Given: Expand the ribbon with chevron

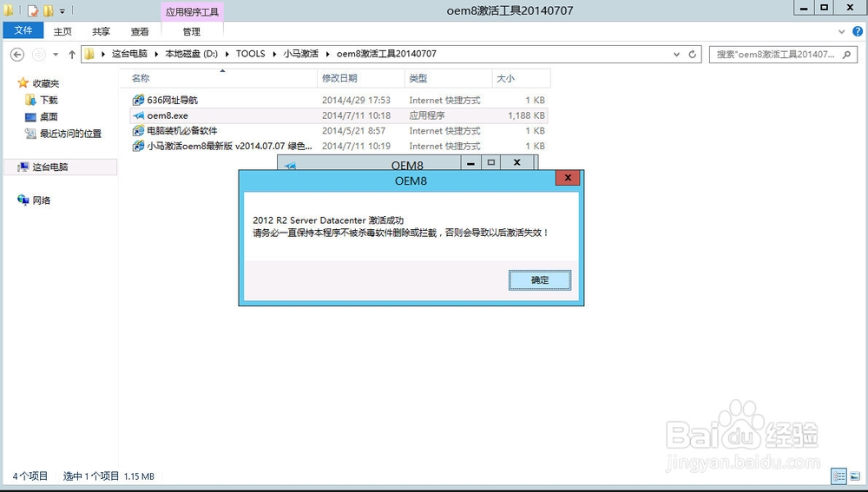Looking at the screenshot, I should point(841,31).
